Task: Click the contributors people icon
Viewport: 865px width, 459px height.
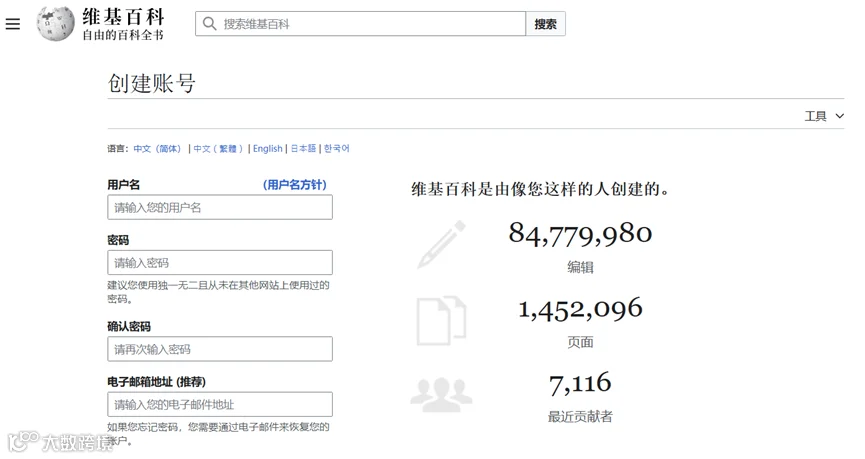Action: (441, 395)
